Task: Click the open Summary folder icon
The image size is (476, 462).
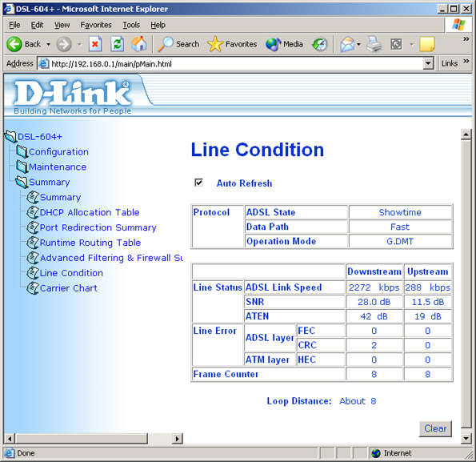Action: (x=22, y=182)
